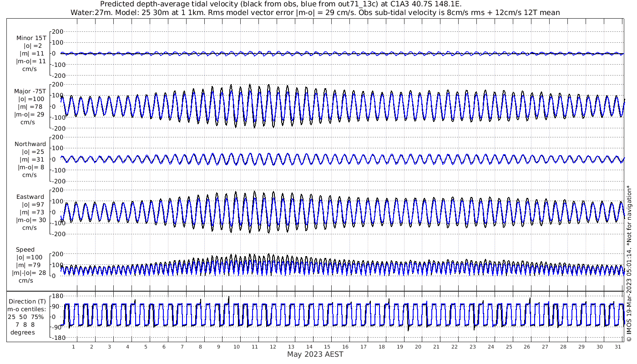Select "|o| =97" in the Eastward panel
The height and width of the screenshot is (364, 637).
[33, 205]
